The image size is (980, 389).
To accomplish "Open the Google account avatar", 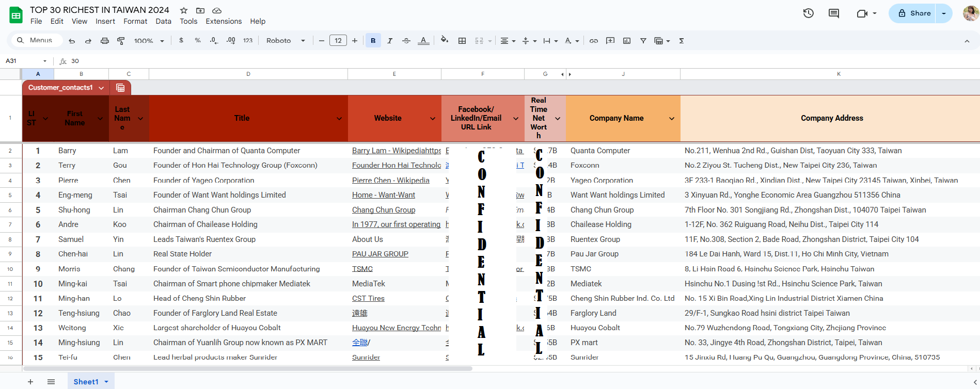I will pos(971,13).
